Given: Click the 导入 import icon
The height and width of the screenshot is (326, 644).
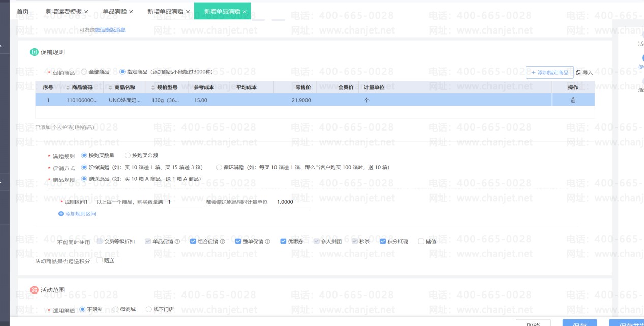Looking at the screenshot, I should [578, 73].
